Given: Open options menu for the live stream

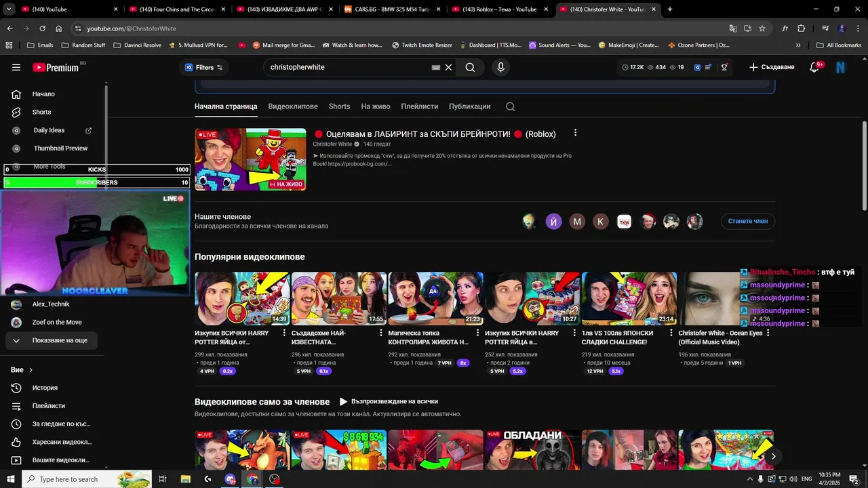Looking at the screenshot, I should point(575,133).
